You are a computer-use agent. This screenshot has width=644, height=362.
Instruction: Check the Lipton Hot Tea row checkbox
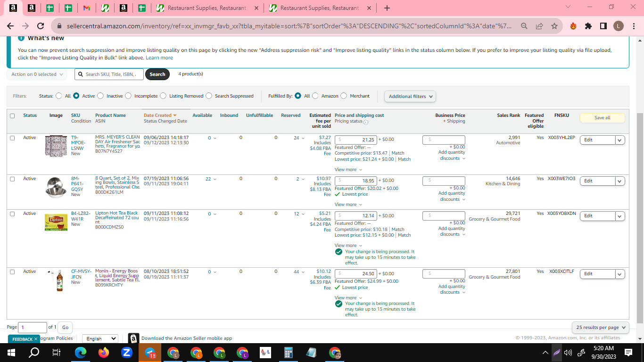[x=12, y=214]
